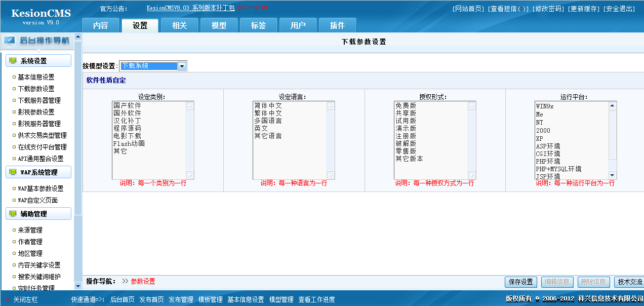
Task: Open the 插件 tab
Action: click(x=337, y=25)
